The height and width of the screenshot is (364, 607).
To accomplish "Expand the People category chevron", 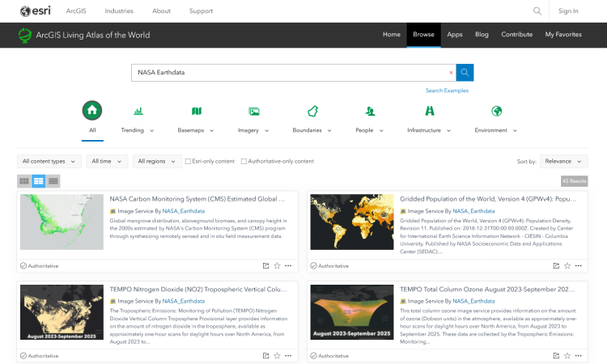I will click(x=381, y=131).
